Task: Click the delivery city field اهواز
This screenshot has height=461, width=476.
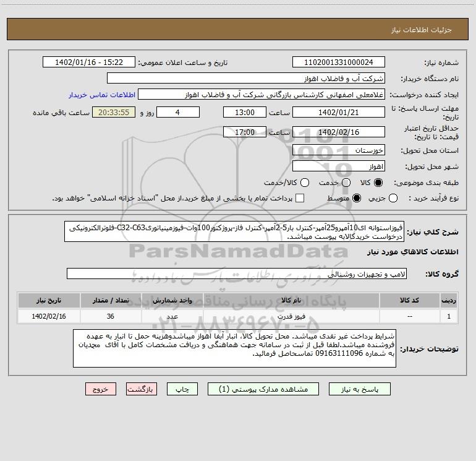Action: click(x=339, y=166)
